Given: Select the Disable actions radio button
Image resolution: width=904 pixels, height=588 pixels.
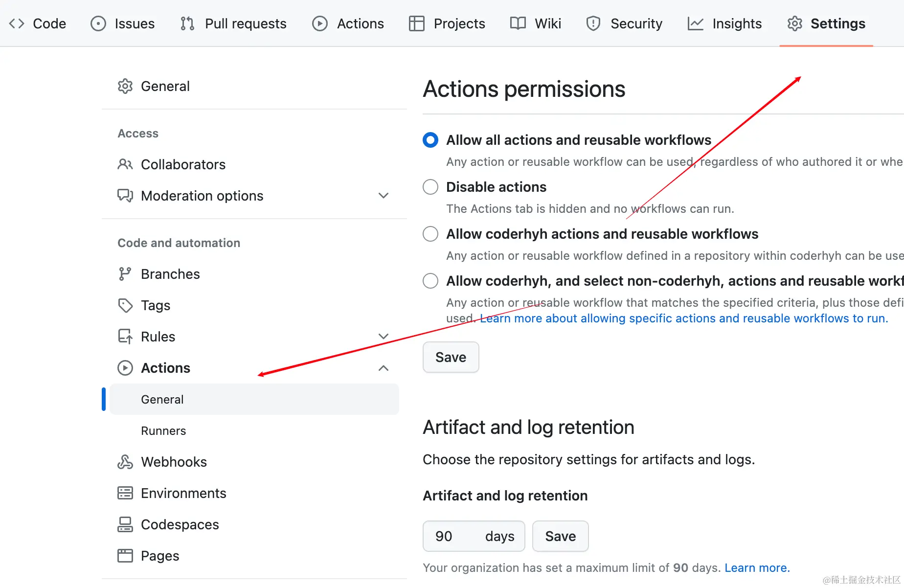Looking at the screenshot, I should pyautogui.click(x=430, y=187).
